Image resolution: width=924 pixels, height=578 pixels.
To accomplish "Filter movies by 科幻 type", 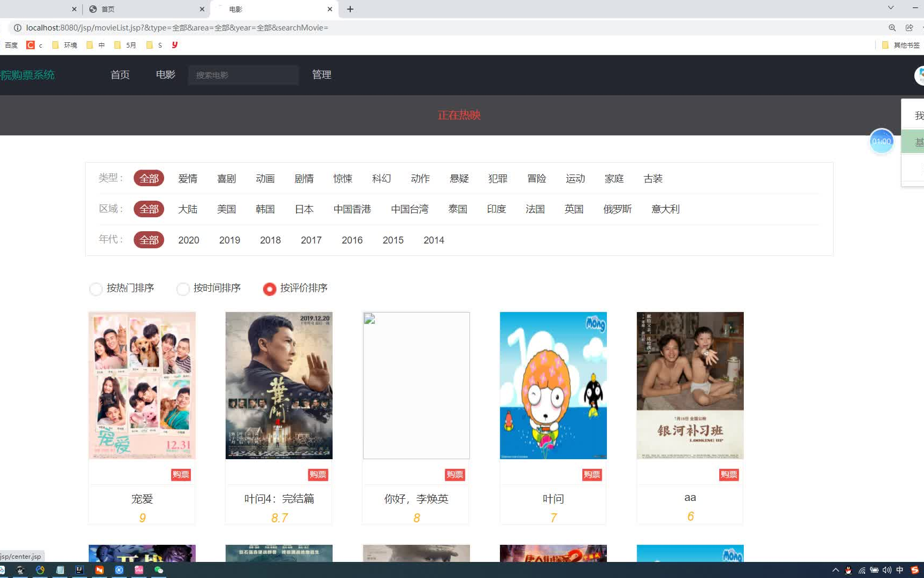I will (382, 179).
